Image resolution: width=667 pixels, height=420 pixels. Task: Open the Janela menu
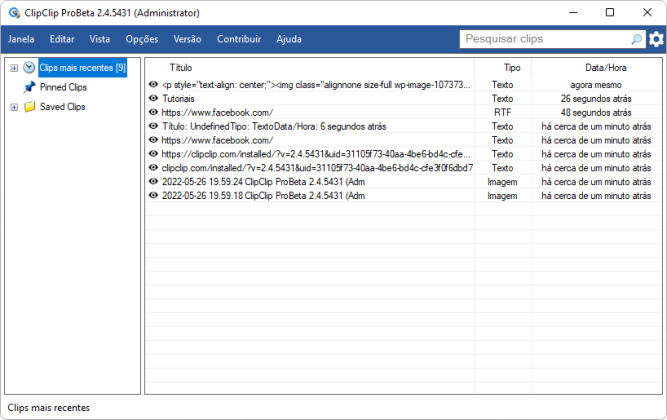coord(21,39)
